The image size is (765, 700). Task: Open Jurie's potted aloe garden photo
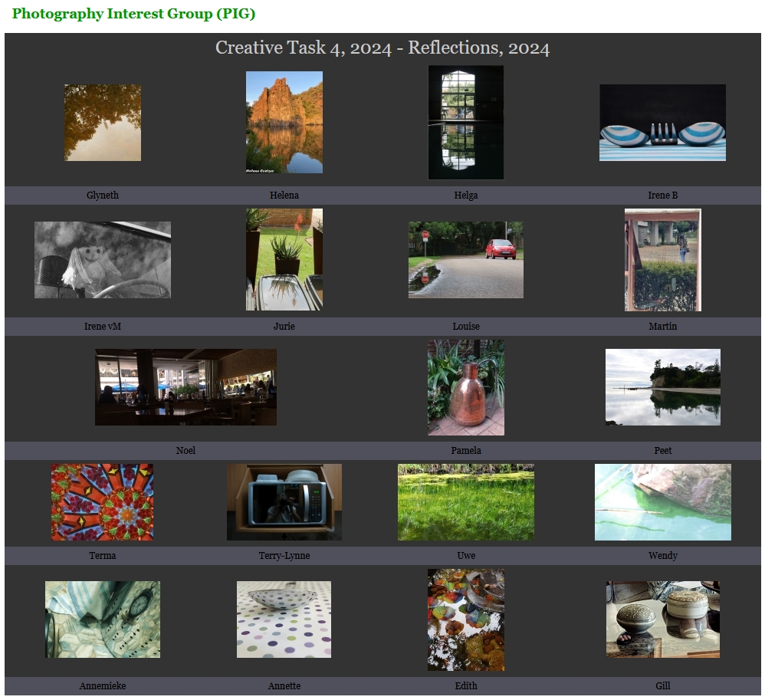click(x=284, y=260)
